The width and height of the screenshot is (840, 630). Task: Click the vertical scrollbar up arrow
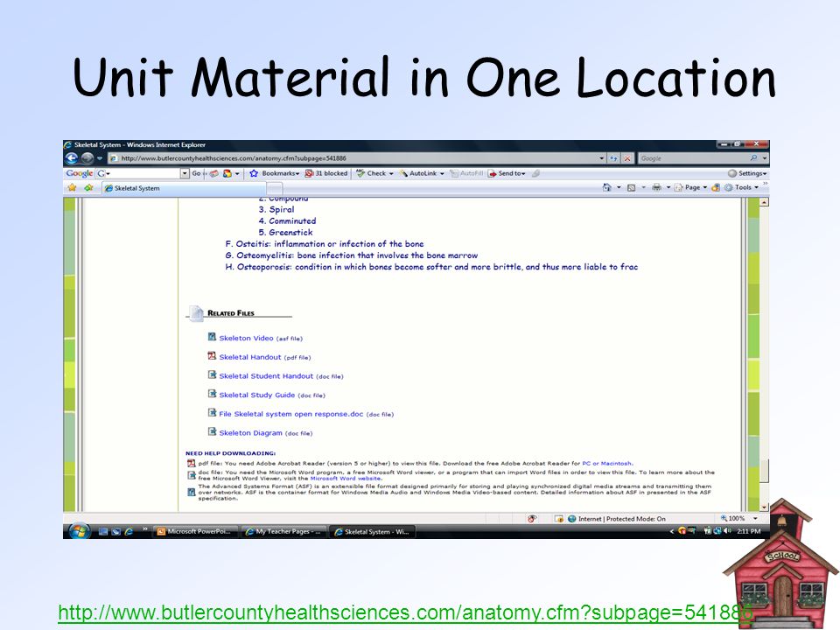[764, 202]
